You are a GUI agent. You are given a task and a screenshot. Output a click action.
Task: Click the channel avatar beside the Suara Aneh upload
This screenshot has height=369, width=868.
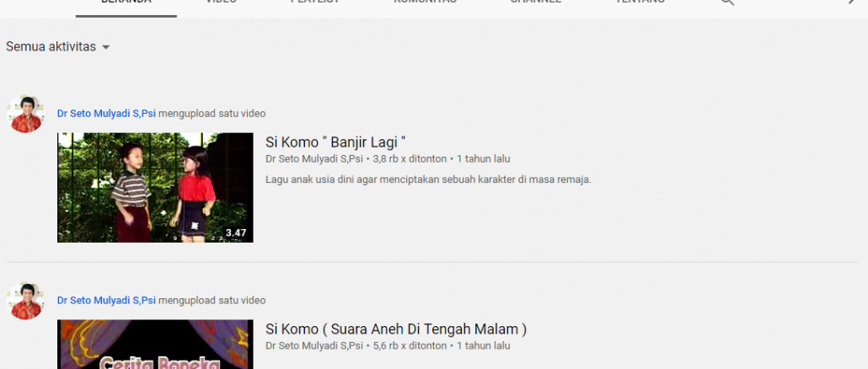tap(25, 301)
